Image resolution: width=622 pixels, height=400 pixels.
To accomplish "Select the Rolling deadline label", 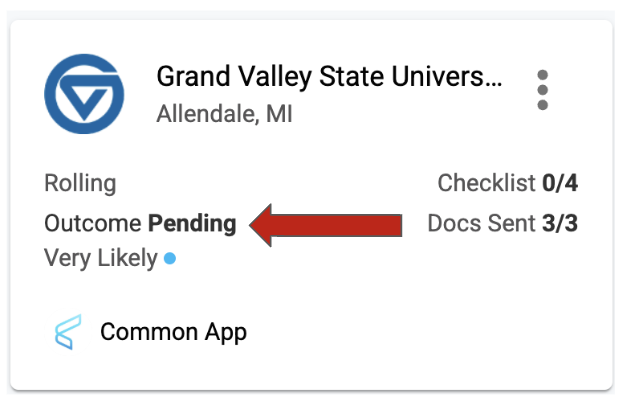I will pos(80,184).
